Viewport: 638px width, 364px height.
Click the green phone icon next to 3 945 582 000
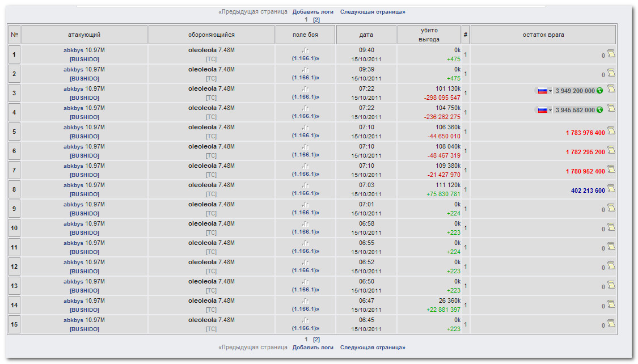tap(599, 110)
